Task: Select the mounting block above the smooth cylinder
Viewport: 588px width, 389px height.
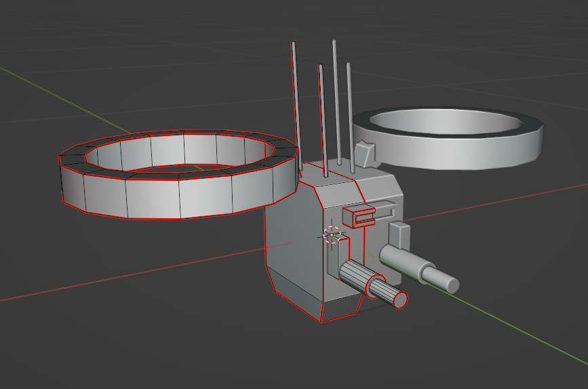Action: [x=399, y=236]
